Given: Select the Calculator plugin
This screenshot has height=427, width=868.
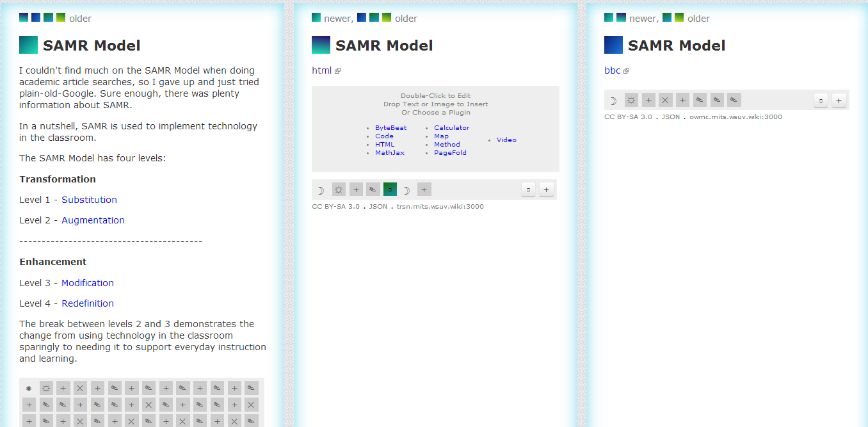Looking at the screenshot, I should [x=451, y=128].
